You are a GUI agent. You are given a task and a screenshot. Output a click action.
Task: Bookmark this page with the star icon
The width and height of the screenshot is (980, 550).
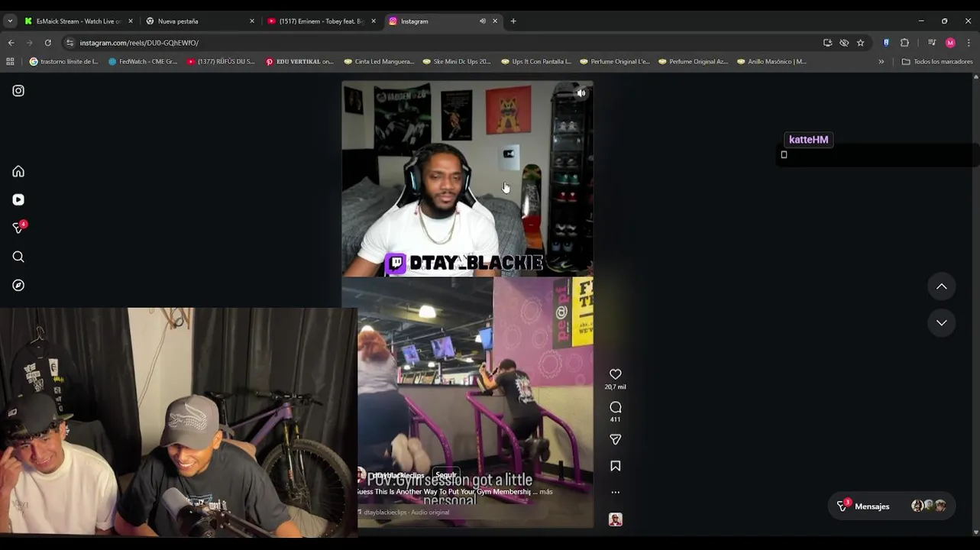[860, 43]
